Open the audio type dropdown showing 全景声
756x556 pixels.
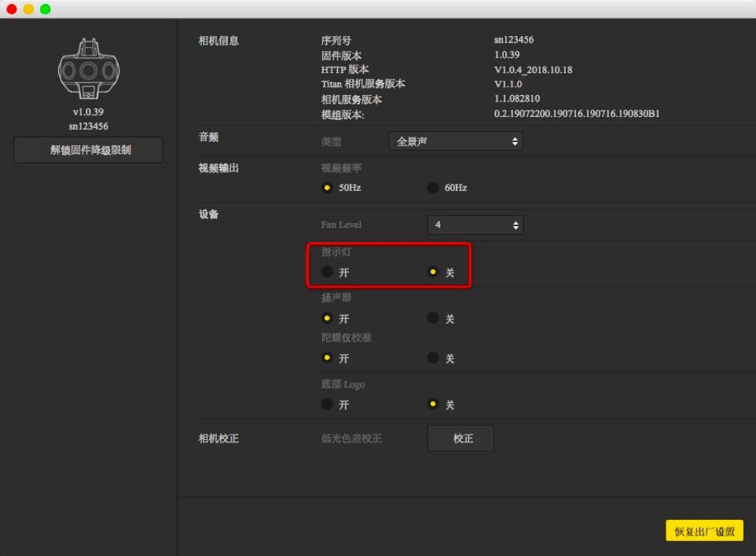tap(455, 141)
